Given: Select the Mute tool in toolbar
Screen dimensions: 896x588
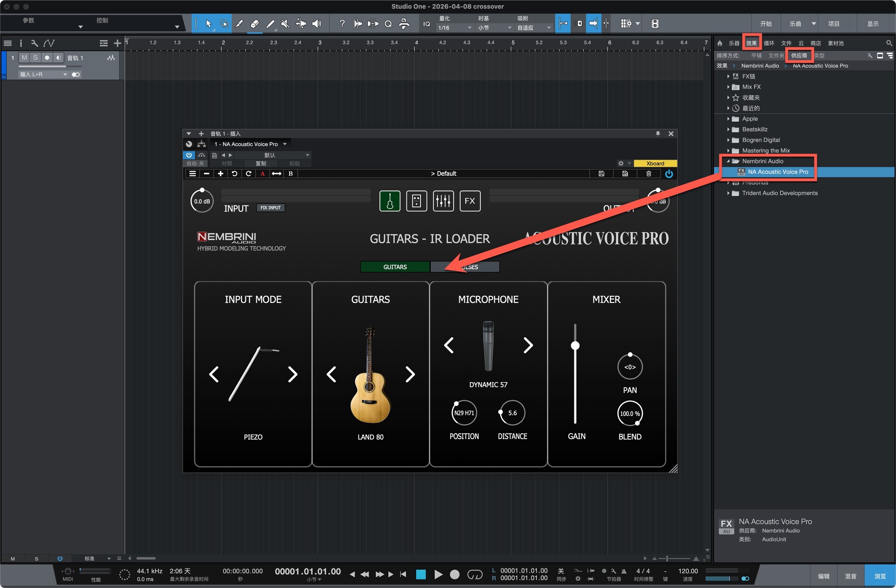Looking at the screenshot, I should [285, 24].
